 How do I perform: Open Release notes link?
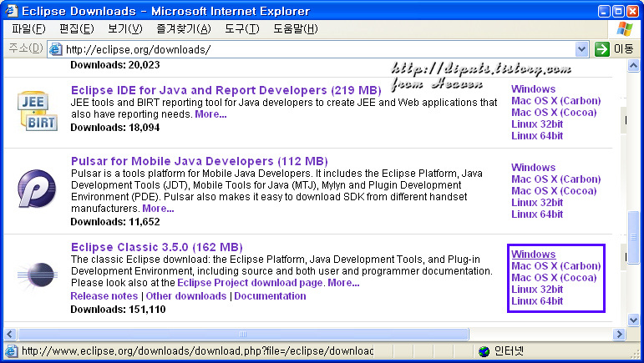104,296
